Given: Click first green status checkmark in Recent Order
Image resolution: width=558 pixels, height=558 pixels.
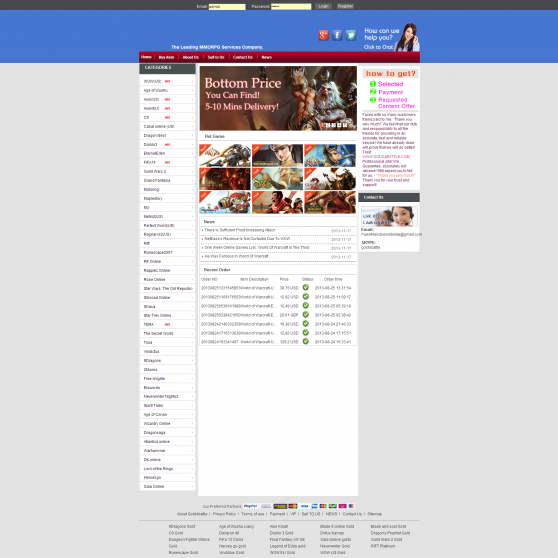Looking at the screenshot, I should coord(305,287).
